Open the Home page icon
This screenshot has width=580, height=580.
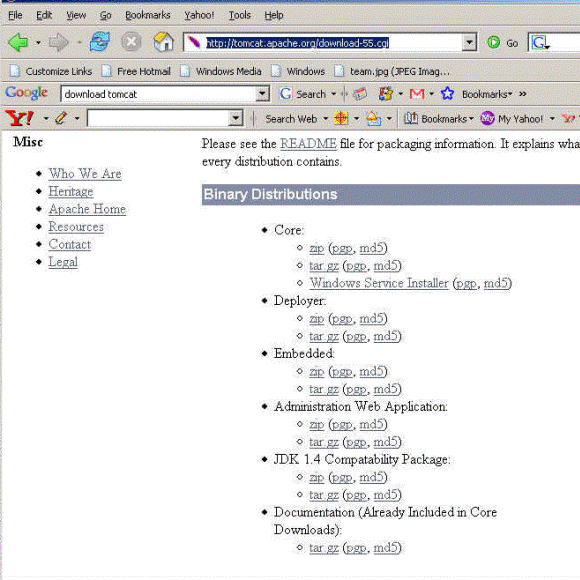pos(163,42)
